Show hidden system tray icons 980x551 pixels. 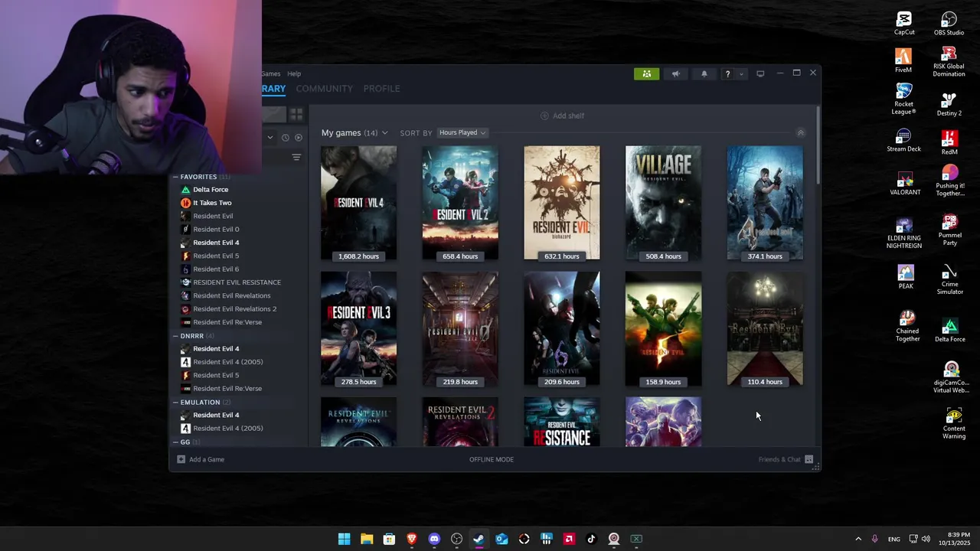point(857,539)
